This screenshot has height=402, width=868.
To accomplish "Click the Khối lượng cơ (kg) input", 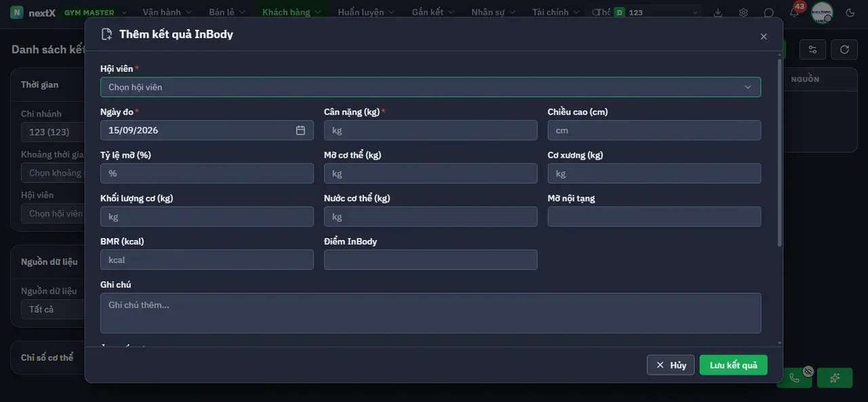I will point(207,217).
